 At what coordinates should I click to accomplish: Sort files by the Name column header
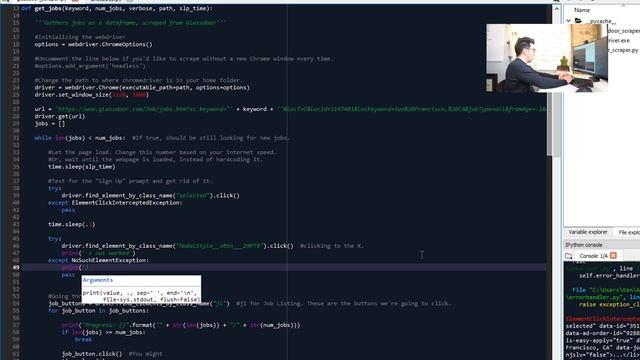tap(582, 10)
